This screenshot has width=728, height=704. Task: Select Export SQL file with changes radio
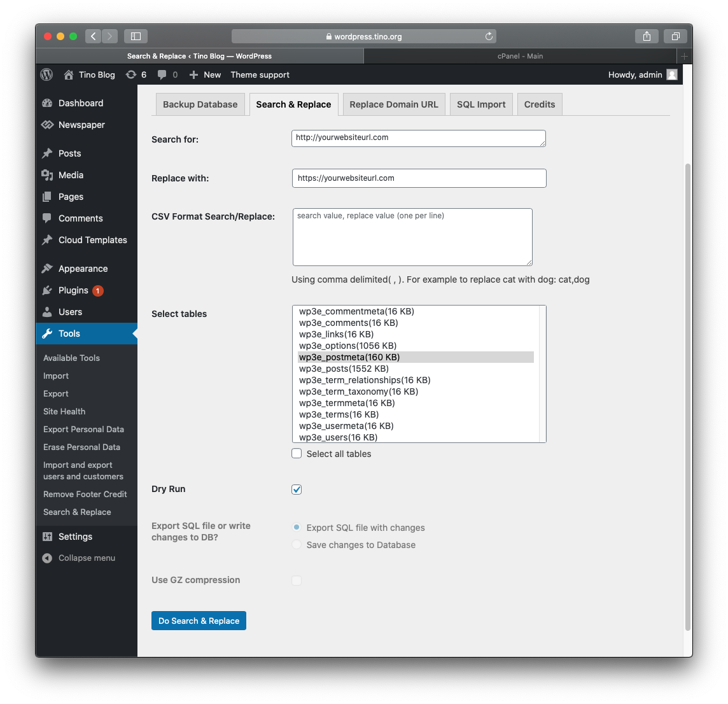[297, 528]
